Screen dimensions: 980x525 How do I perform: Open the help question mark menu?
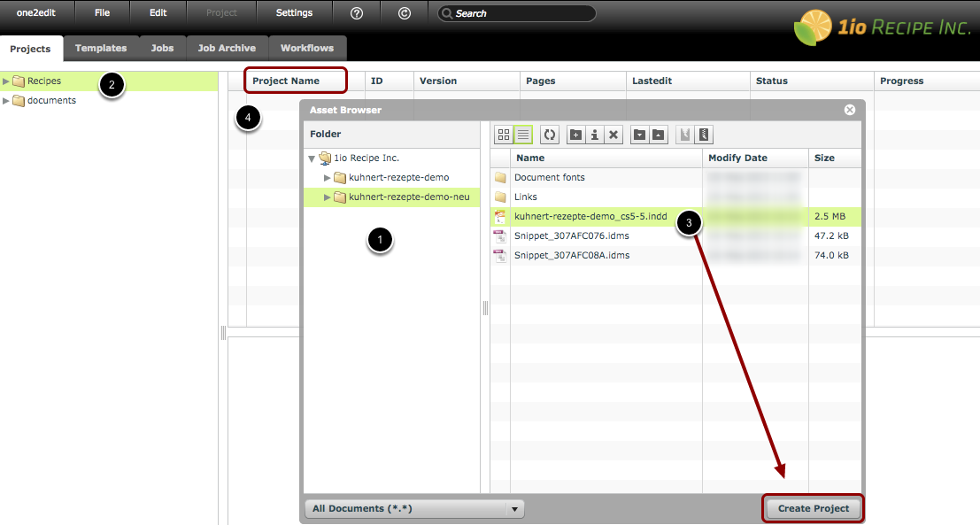tap(357, 13)
